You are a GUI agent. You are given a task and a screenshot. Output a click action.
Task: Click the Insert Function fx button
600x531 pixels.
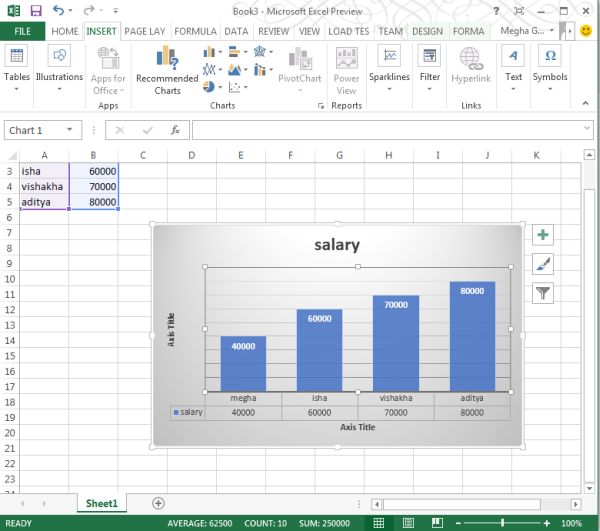click(x=175, y=130)
